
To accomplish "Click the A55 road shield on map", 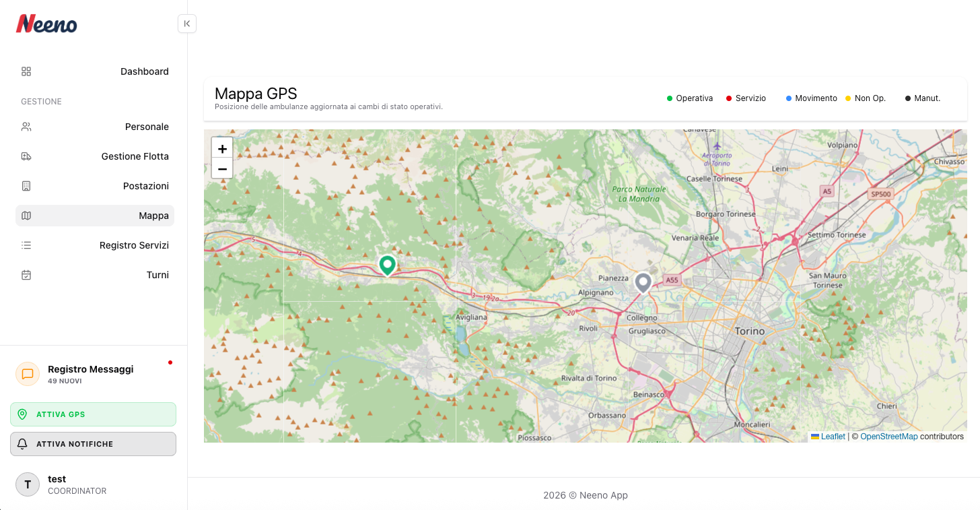I will pos(671,280).
